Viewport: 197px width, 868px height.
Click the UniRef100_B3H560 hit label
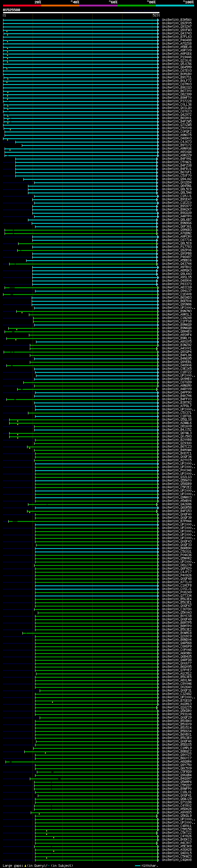pyautogui.click(x=176, y=20)
